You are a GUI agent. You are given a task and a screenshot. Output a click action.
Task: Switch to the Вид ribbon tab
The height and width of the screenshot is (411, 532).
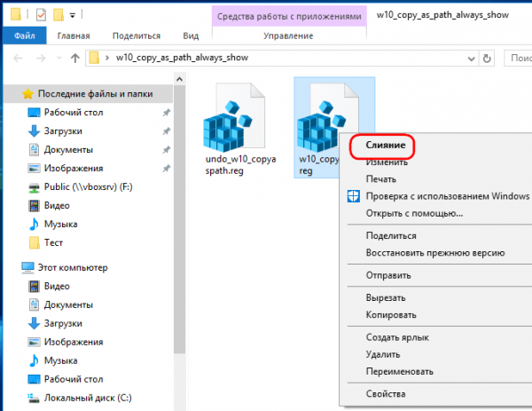click(191, 36)
